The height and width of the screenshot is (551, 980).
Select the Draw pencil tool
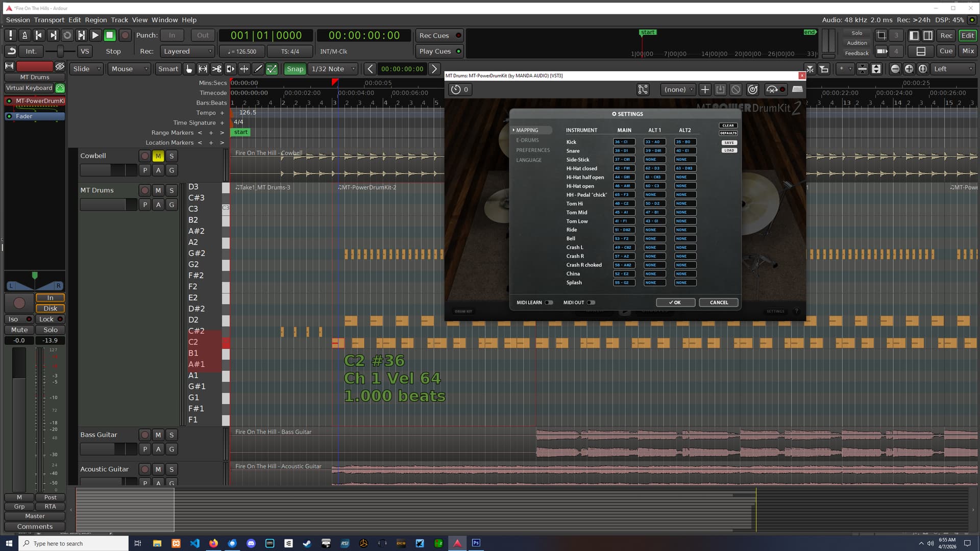(x=258, y=69)
